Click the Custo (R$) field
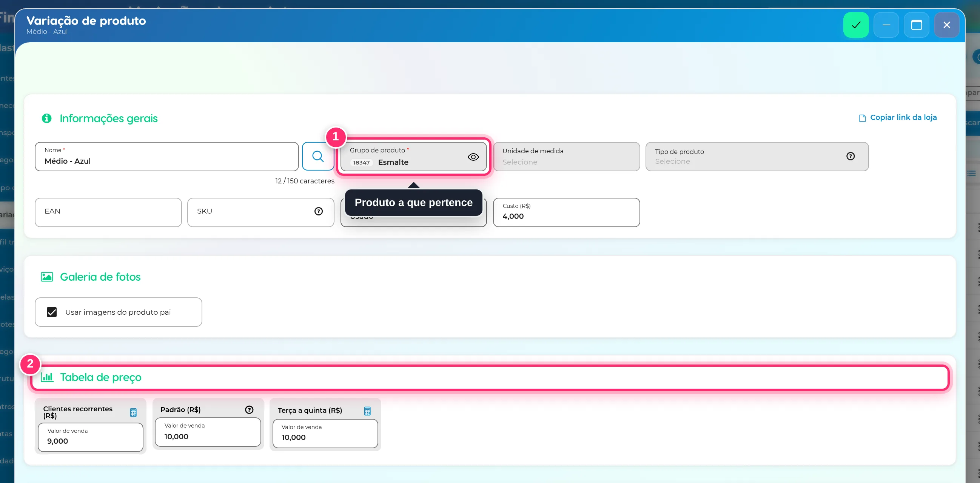 (566, 212)
